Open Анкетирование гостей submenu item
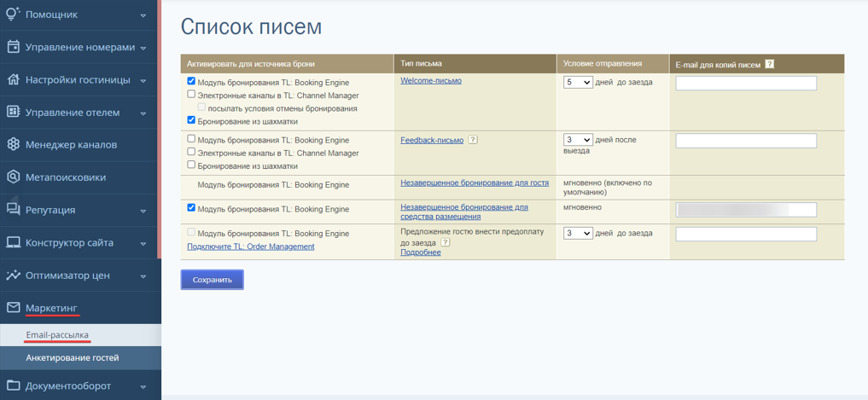 (73, 358)
